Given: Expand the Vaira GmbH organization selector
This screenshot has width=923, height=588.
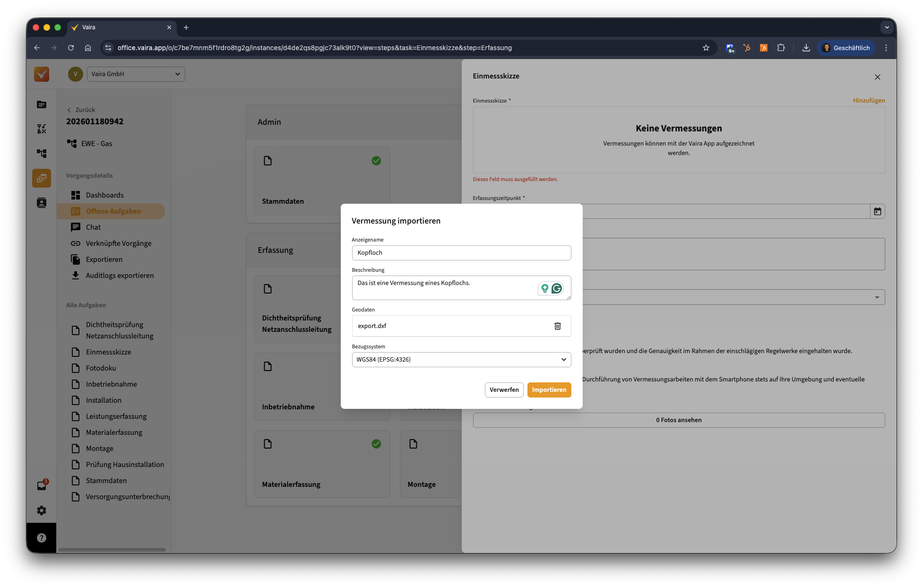Looking at the screenshot, I should [136, 74].
